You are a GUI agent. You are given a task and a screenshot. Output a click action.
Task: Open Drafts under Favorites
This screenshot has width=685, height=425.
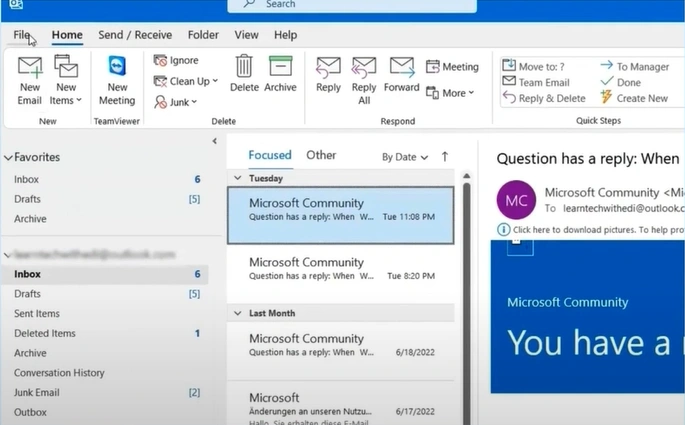tap(105, 199)
